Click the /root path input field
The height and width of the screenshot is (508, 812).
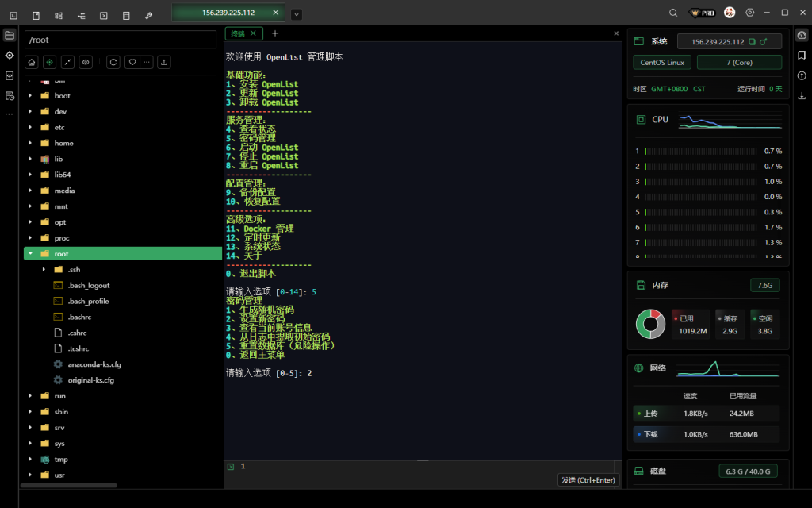click(121, 40)
